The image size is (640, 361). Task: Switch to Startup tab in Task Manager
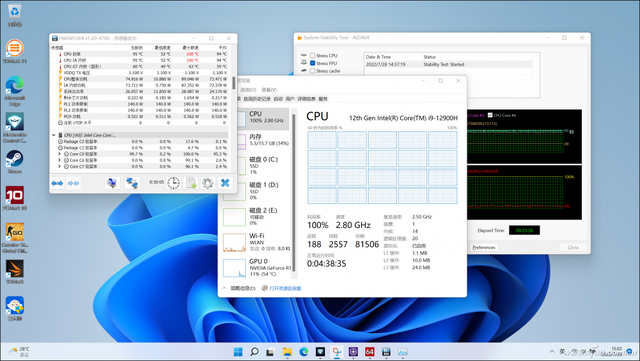point(278,99)
